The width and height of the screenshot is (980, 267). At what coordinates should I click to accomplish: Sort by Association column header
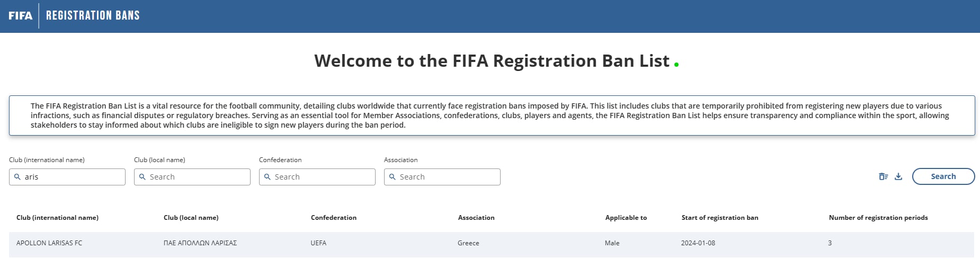click(476, 218)
